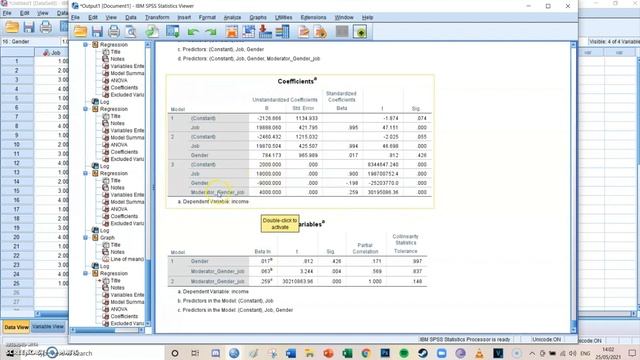Open the Transform menu

point(157,18)
